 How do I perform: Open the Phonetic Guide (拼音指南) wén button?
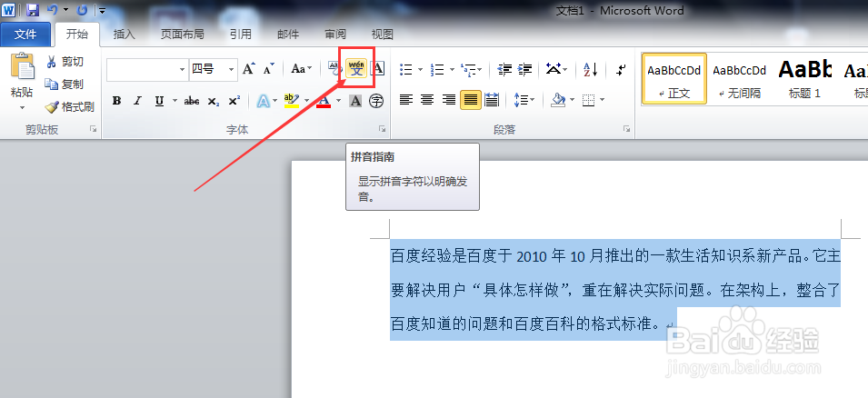pos(357,69)
